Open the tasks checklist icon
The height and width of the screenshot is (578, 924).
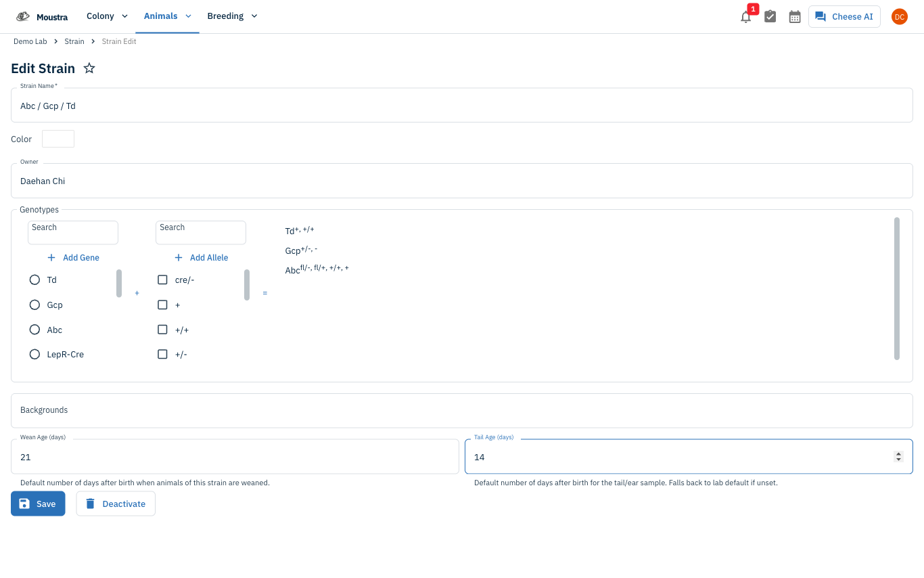(770, 17)
